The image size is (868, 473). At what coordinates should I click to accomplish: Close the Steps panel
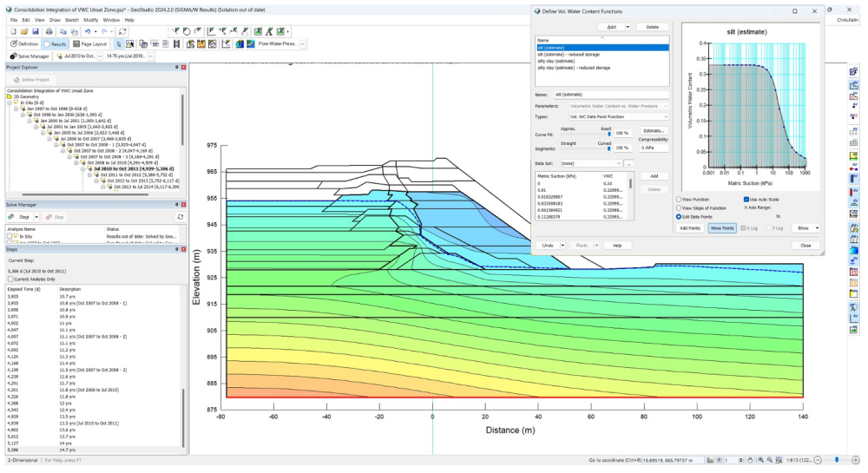coord(183,249)
